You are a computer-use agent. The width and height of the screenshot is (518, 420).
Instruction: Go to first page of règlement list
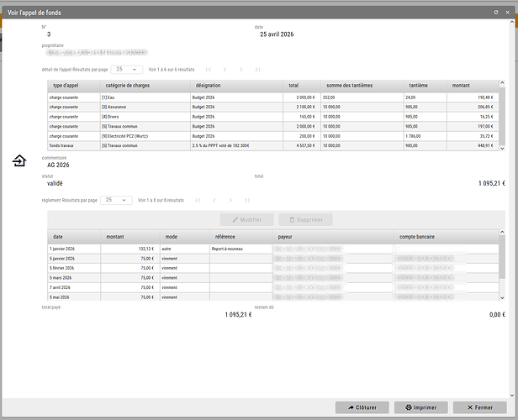coord(198,200)
